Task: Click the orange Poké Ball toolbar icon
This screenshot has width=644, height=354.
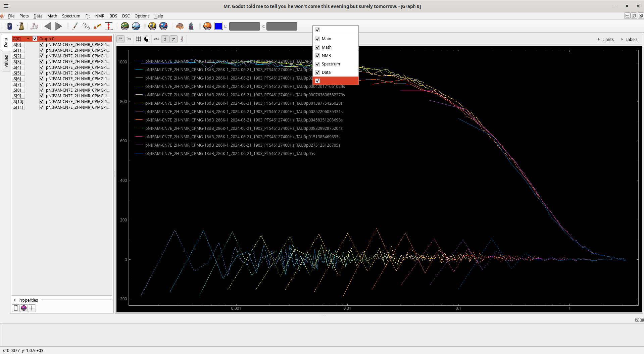Action: click(207, 26)
